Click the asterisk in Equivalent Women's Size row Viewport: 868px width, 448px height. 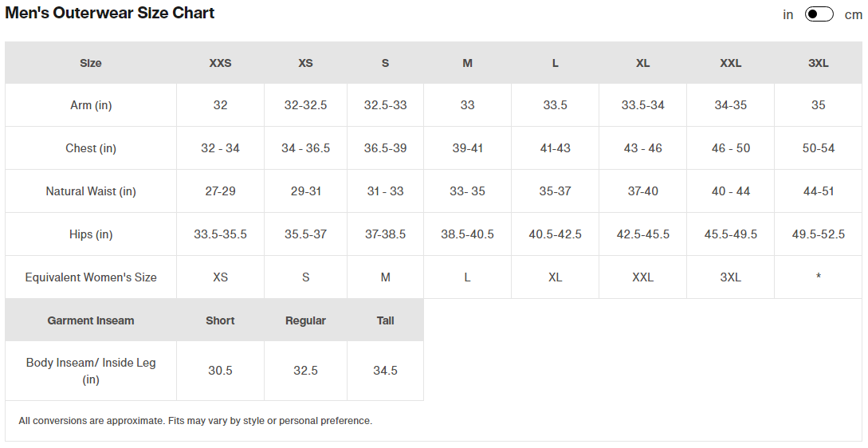click(x=818, y=277)
